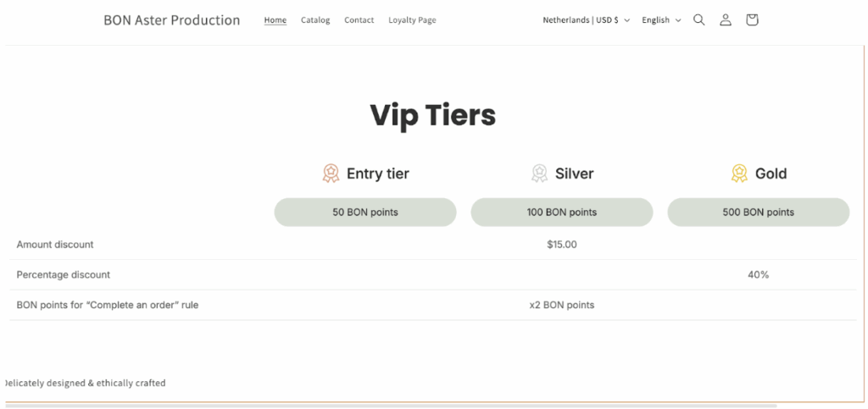This screenshot has height=409, width=868.
Task: Open the Catalog menu item
Action: click(x=315, y=20)
